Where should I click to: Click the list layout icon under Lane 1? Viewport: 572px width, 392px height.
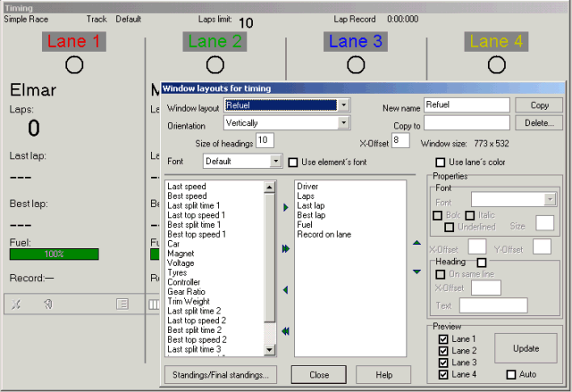click(122, 304)
